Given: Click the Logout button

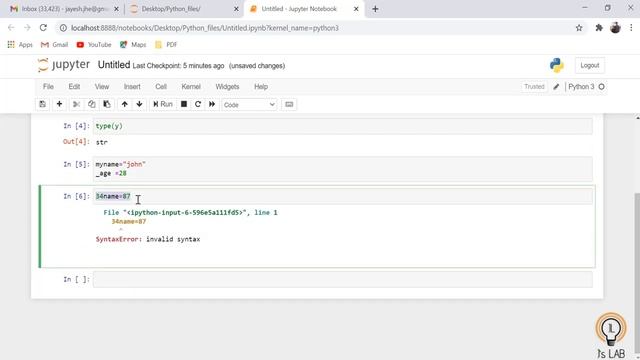Looking at the screenshot, I should click(590, 66).
